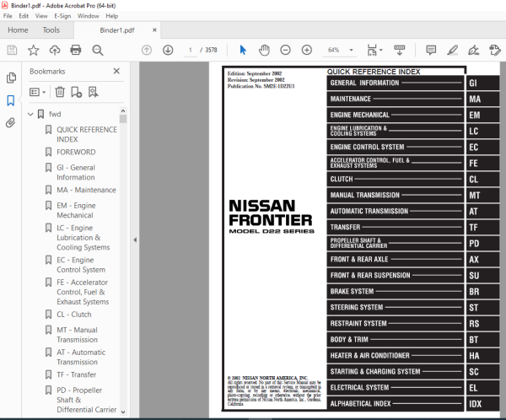The height and width of the screenshot is (420, 506).
Task: Zoom out with minus icon
Action: pyautogui.click(x=285, y=50)
